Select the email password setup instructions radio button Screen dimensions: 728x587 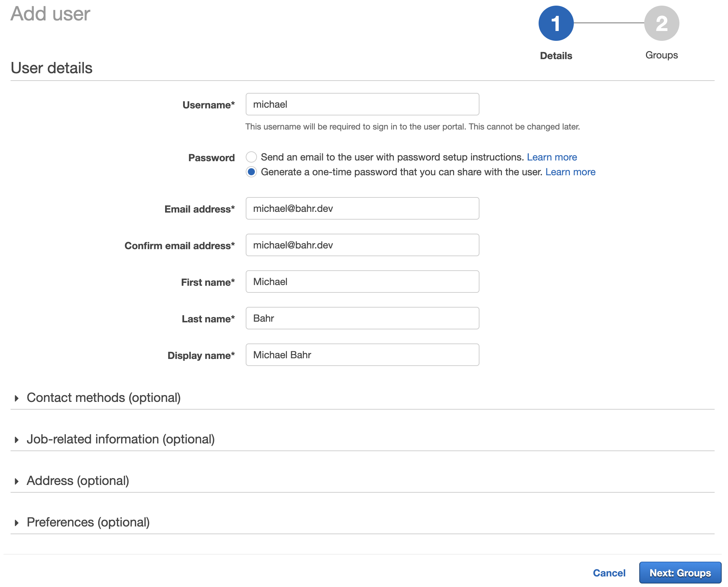coord(251,157)
